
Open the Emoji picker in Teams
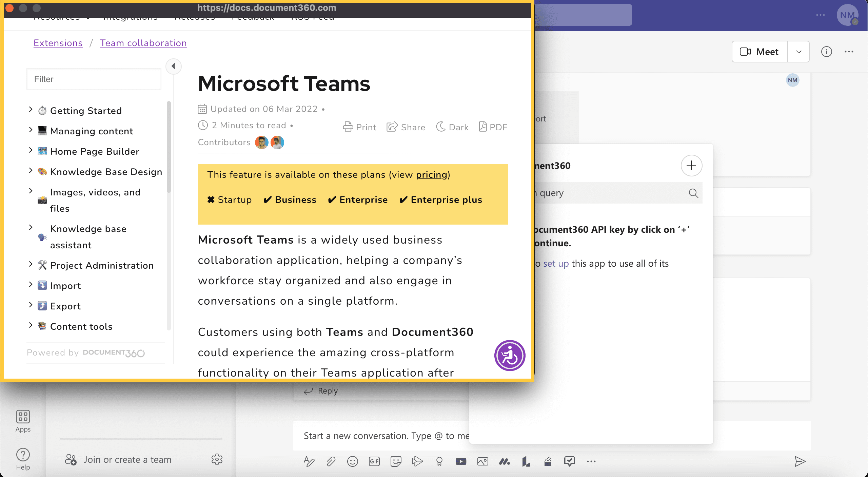(353, 461)
